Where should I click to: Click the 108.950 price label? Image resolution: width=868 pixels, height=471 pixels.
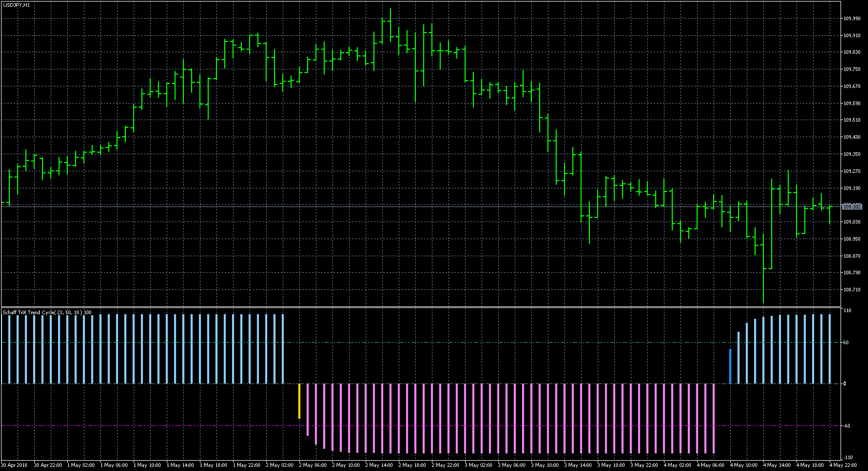click(852, 239)
